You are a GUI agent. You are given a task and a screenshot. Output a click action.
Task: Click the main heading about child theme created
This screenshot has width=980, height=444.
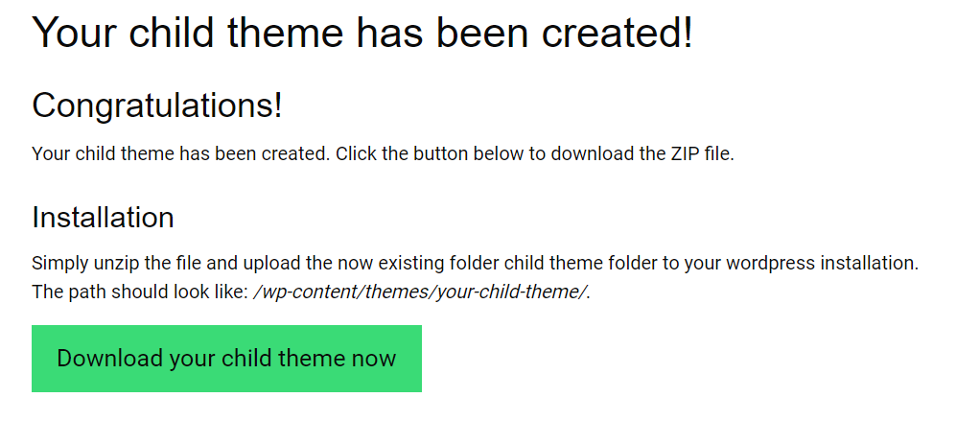click(x=362, y=34)
